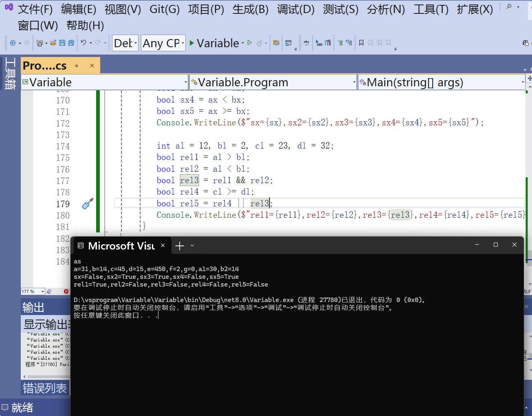
Task: Start debugging with green Variable play button
Action: coord(214,43)
